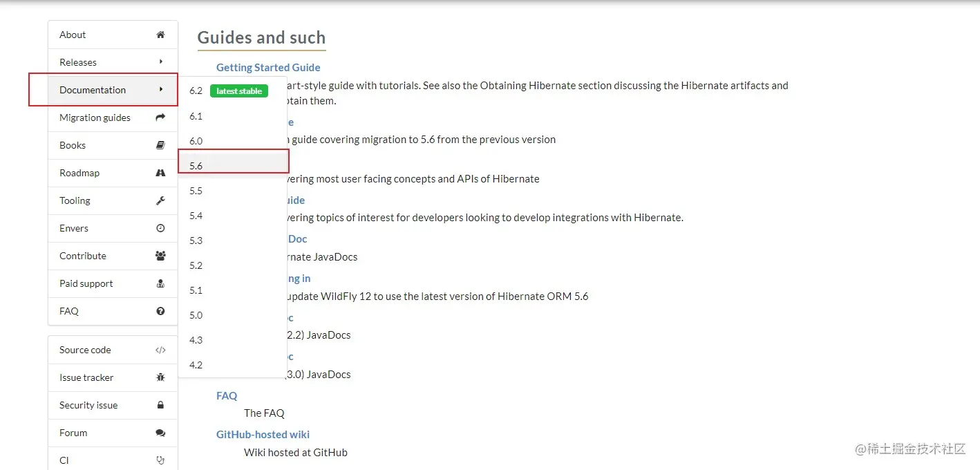Click the road icon beside Roadmap

click(160, 173)
